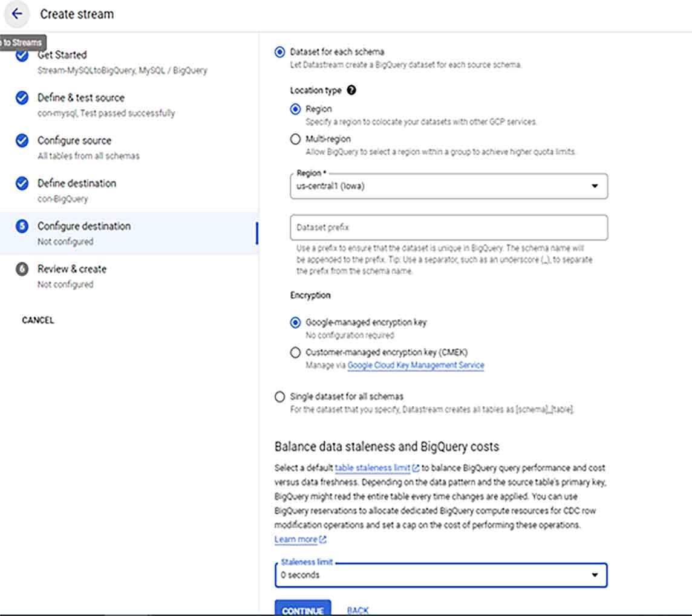Click the back arrow to return to Streams

coord(16,14)
